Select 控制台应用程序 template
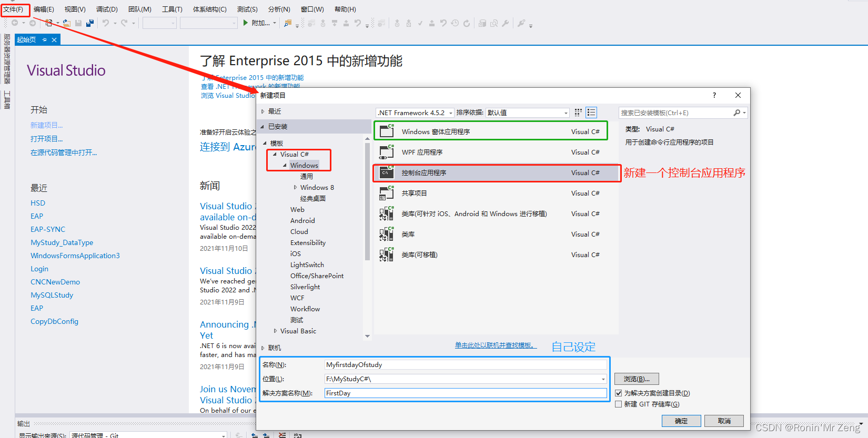 pyautogui.click(x=496, y=172)
